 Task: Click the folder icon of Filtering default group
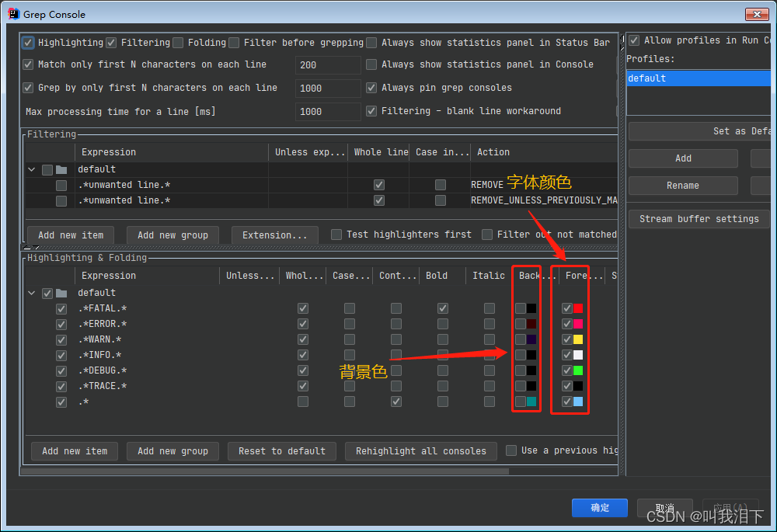click(x=61, y=170)
